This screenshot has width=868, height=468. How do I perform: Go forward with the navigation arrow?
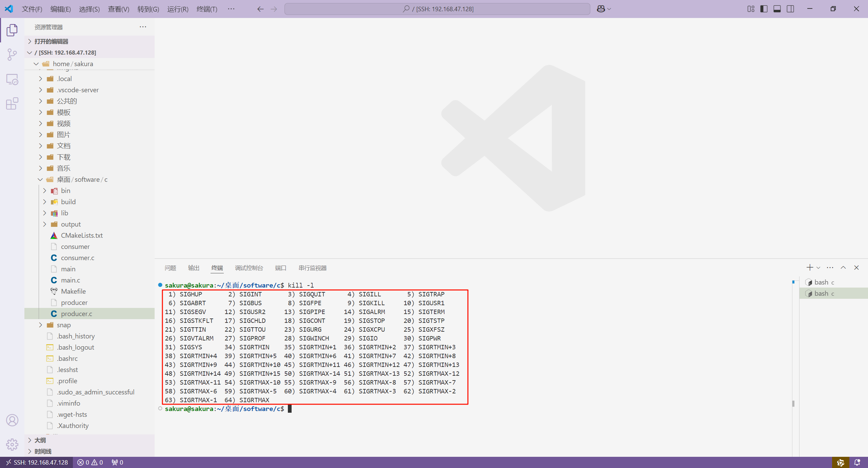point(274,9)
